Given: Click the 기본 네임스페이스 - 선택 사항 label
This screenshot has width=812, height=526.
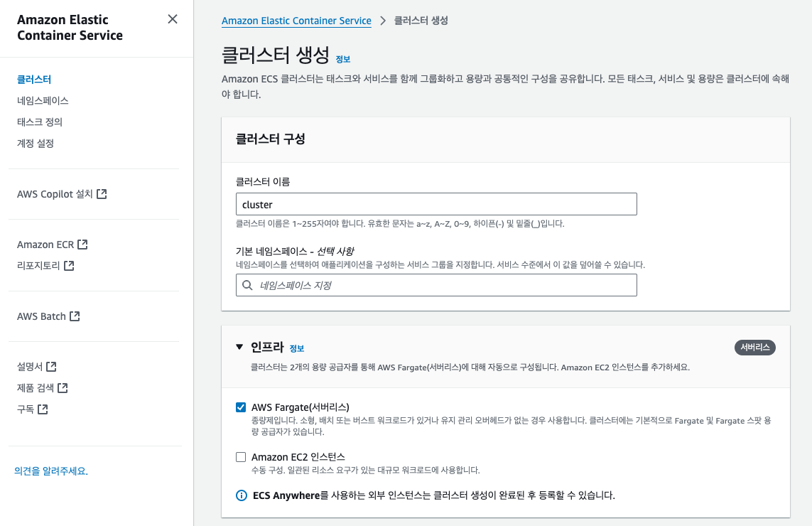Looking at the screenshot, I should click(295, 252).
